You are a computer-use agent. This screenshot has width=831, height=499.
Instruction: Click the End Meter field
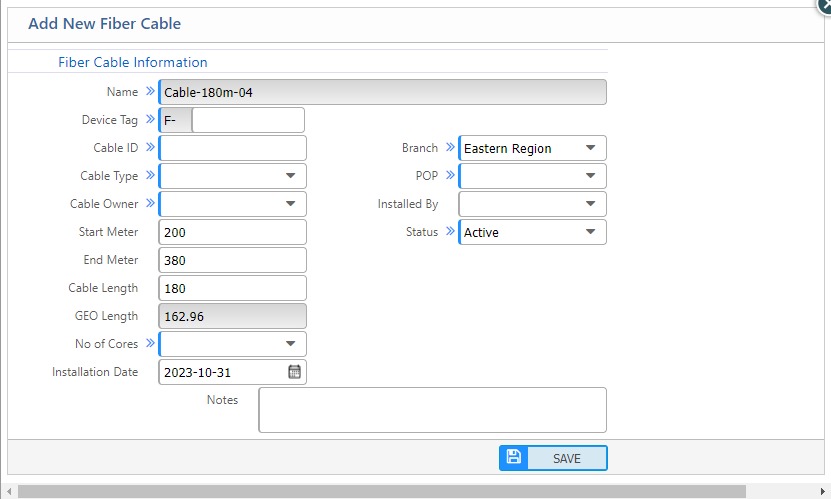232,260
